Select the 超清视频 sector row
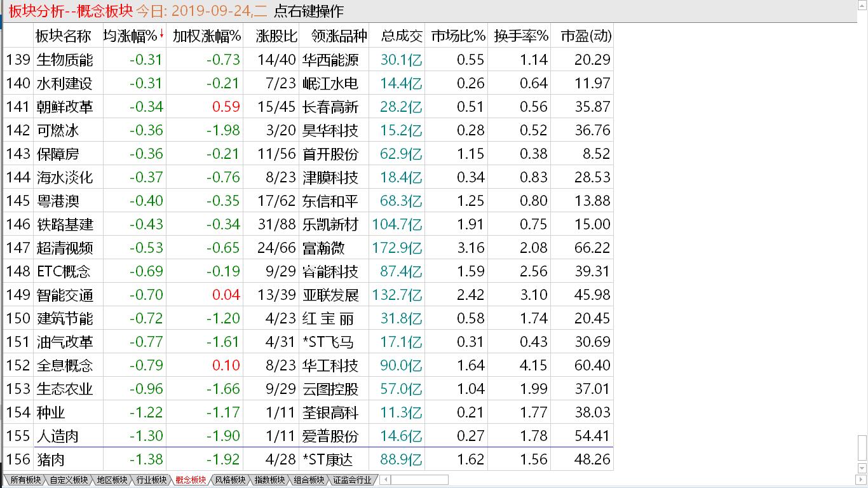 click(308, 248)
